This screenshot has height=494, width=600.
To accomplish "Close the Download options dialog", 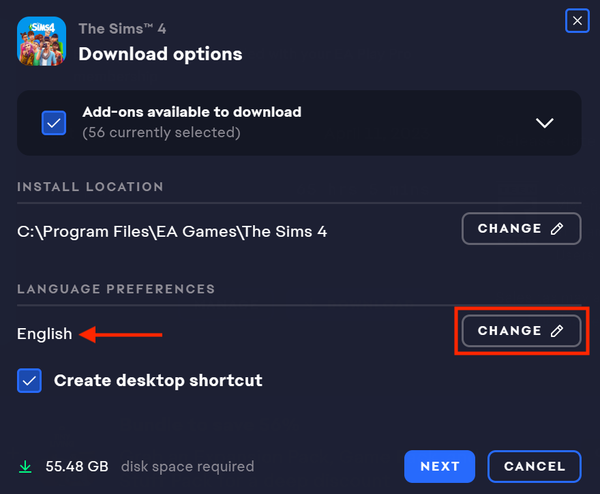I will [x=577, y=20].
